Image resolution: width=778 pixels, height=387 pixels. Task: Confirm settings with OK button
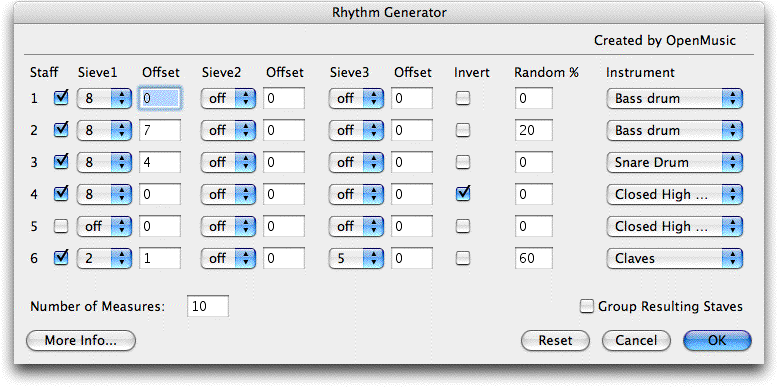click(x=717, y=340)
